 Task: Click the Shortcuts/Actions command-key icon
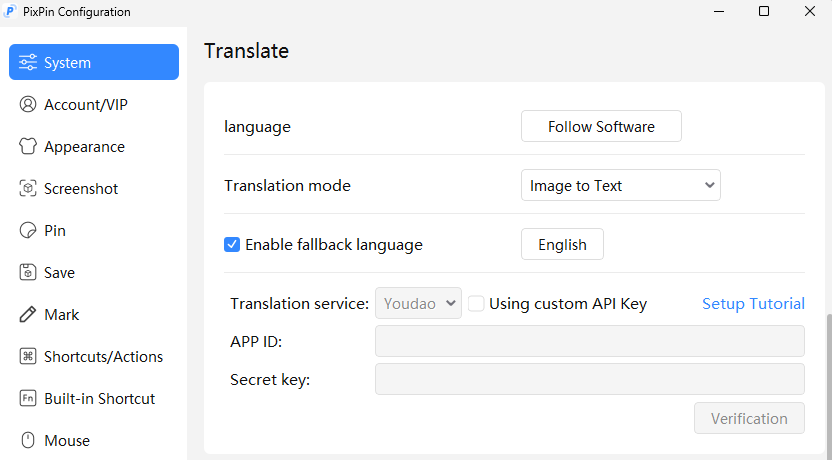coord(28,356)
